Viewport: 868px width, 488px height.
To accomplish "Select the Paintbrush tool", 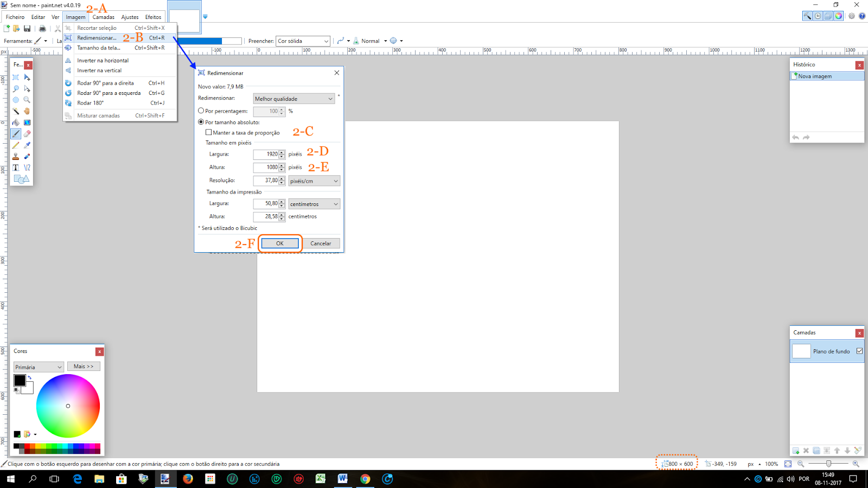I will pos(16,134).
